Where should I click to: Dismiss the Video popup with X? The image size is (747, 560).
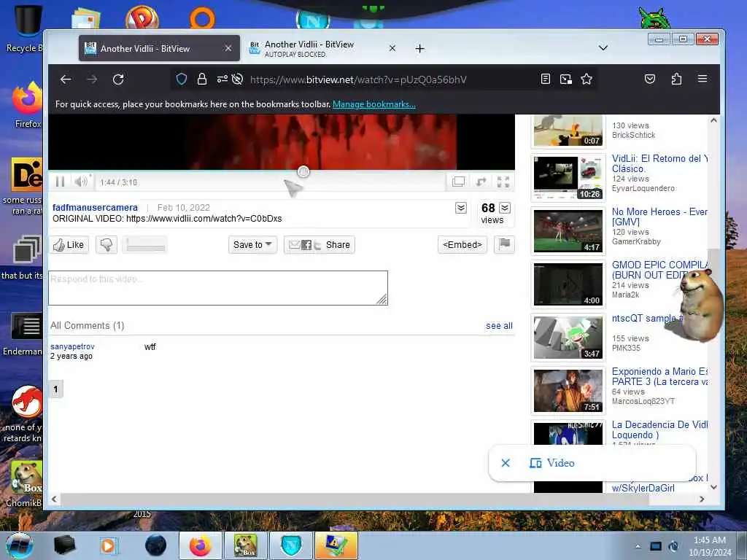[506, 463]
